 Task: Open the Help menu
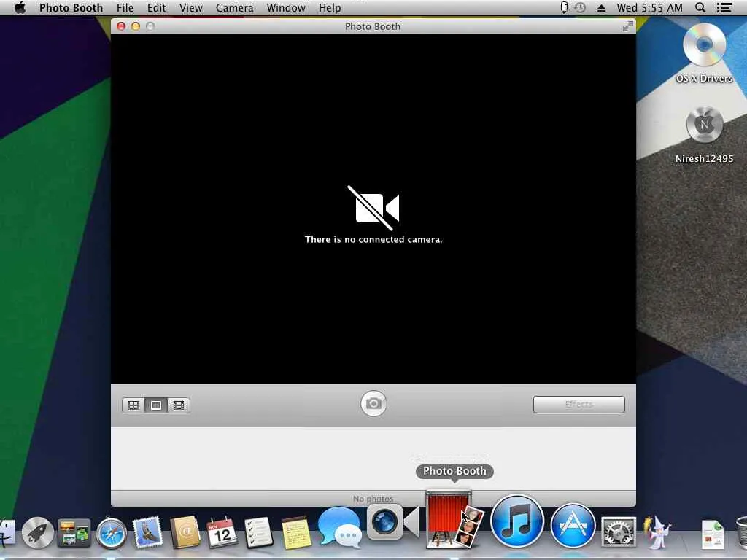[x=330, y=7]
